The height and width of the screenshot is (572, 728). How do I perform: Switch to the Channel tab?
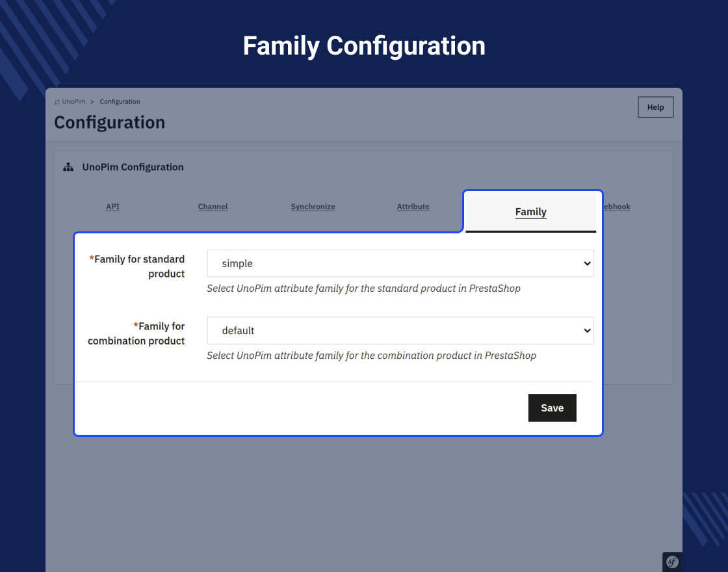[213, 207]
